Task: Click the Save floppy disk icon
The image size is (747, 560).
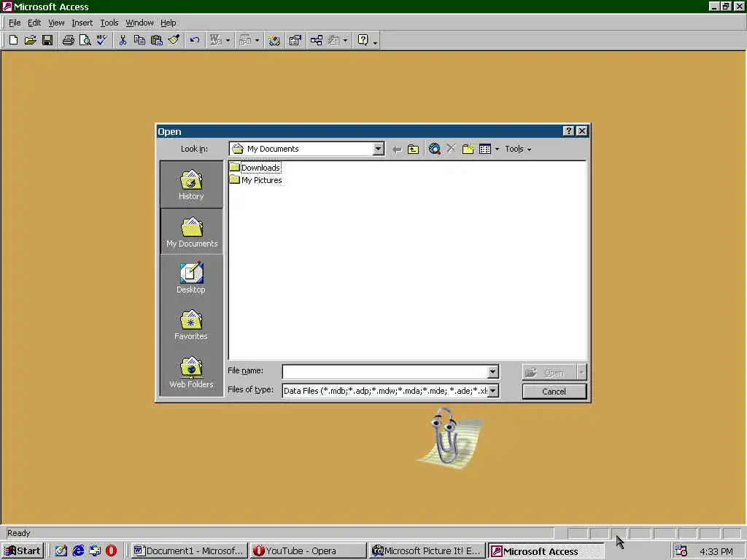Action: (47, 41)
